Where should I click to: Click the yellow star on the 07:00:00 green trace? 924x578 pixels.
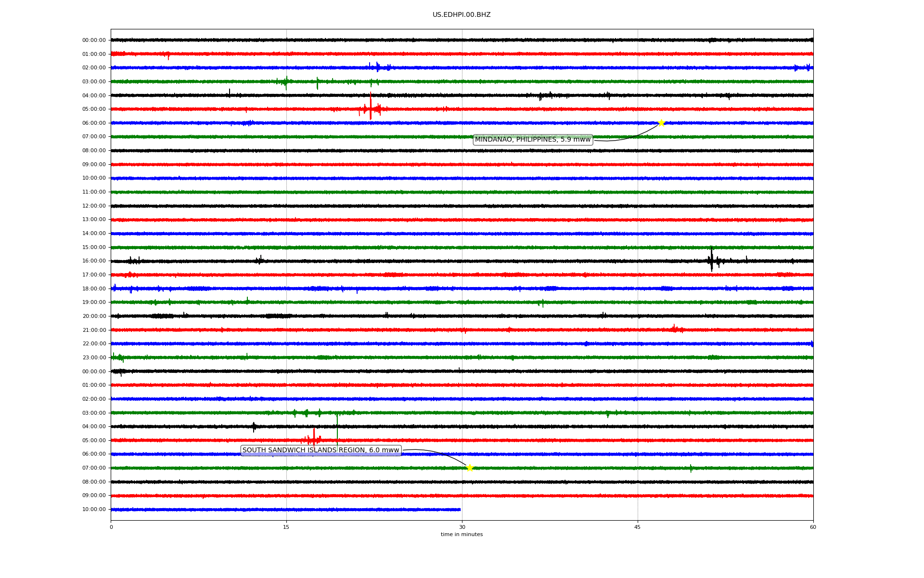tap(470, 468)
